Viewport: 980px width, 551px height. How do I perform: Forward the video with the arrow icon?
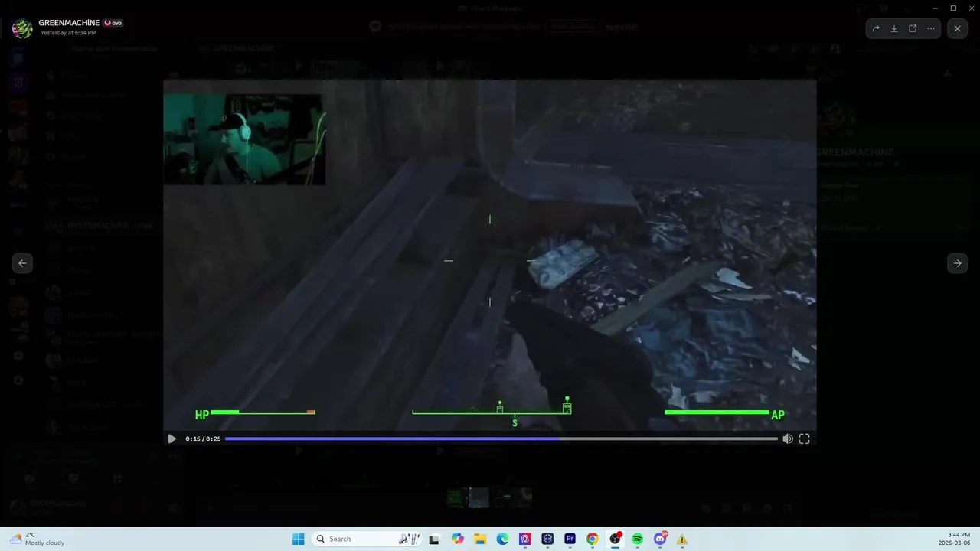(876, 28)
